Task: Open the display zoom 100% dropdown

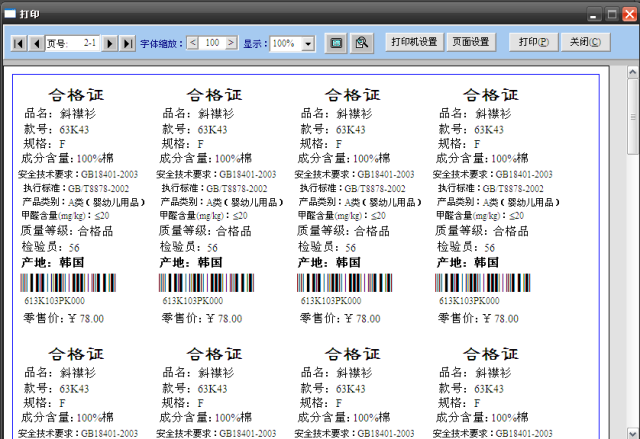Action: coord(307,44)
